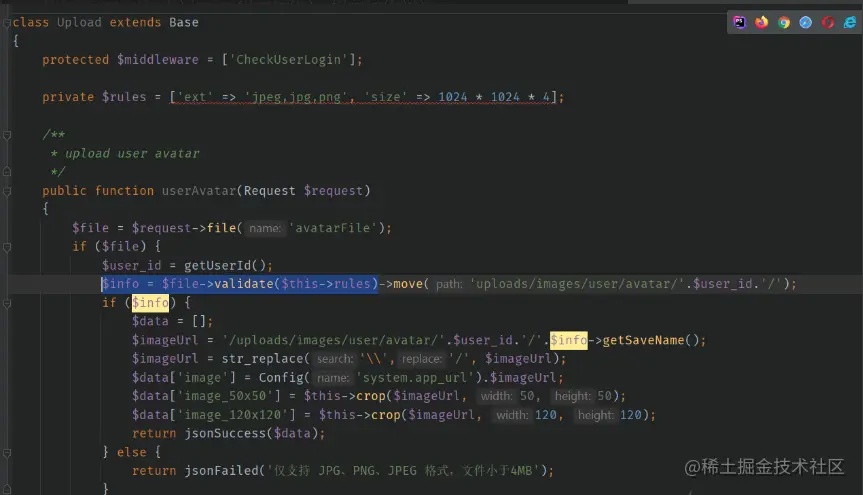Open file in Chrome browser icon
The image size is (863, 495).
[x=784, y=22]
